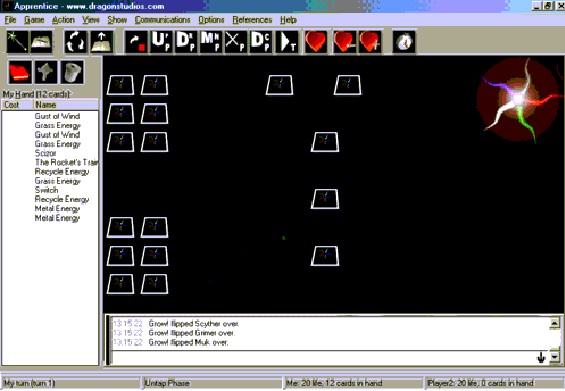Viewport: 565px width, 391px height.
Task: Click the My Hand (12 cards) label
Action: pyautogui.click(x=36, y=94)
